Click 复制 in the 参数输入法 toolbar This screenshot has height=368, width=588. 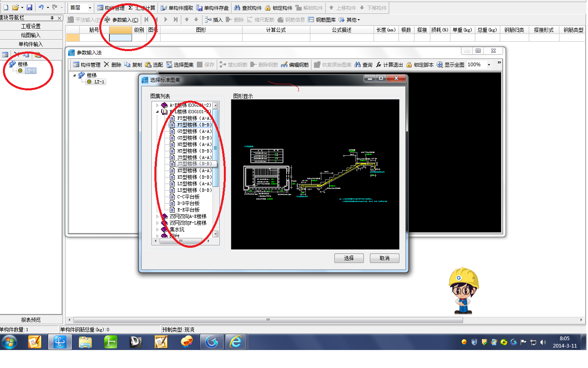pos(133,65)
